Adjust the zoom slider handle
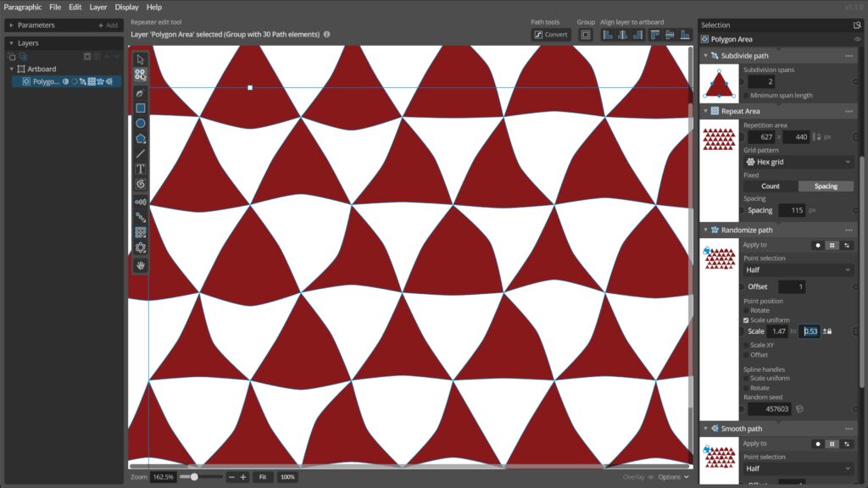The image size is (868, 488). 194,477
